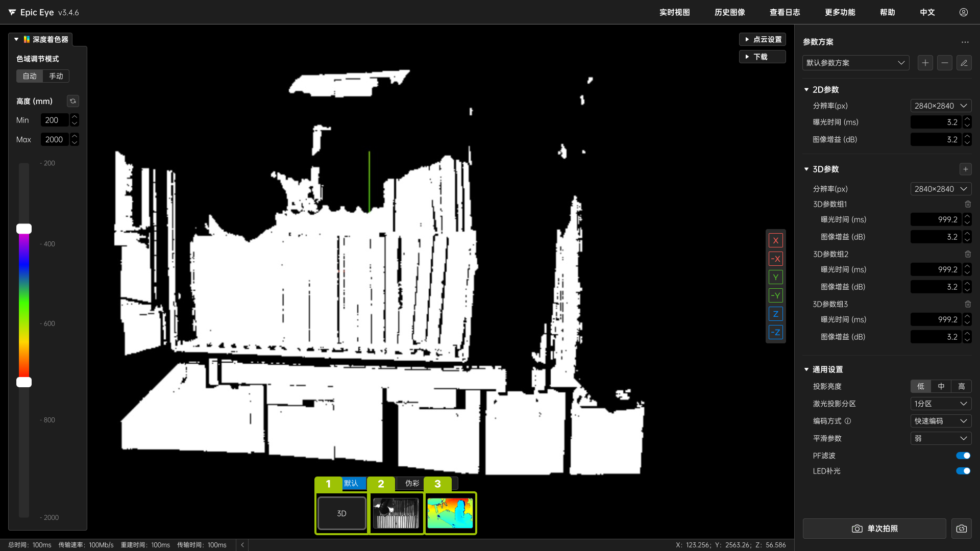Set 投影亮度 to 高

(x=961, y=386)
